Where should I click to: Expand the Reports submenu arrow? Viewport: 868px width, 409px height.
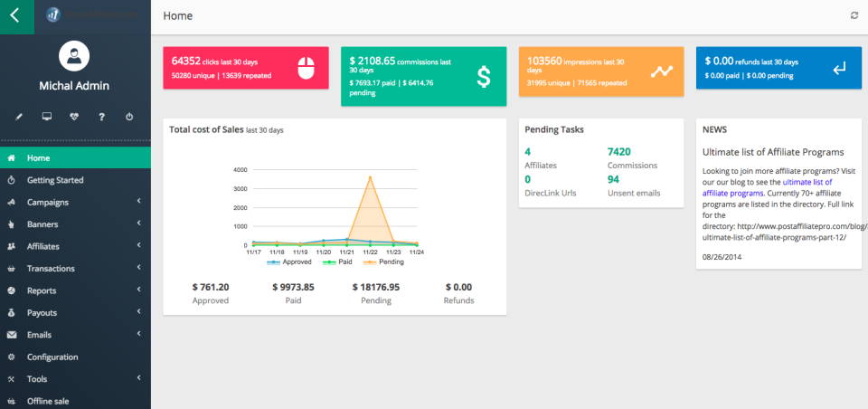pyautogui.click(x=139, y=290)
